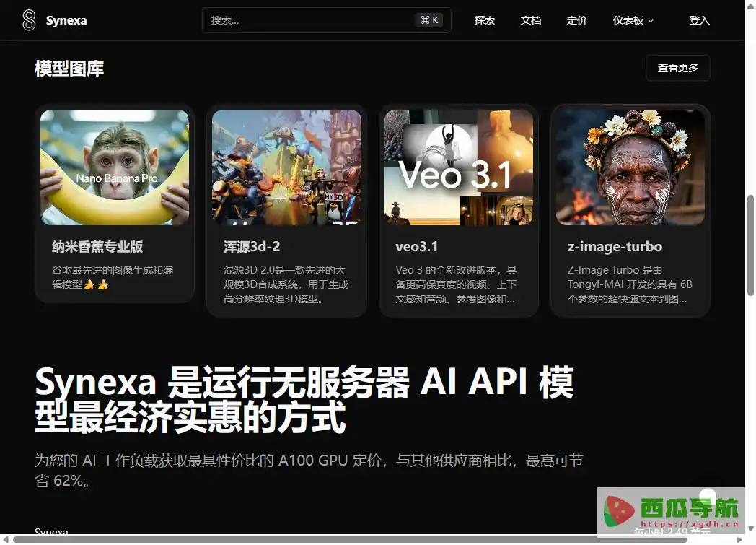Open the Nano Banana Pro thumbnail
756x545 pixels.
[x=115, y=167]
